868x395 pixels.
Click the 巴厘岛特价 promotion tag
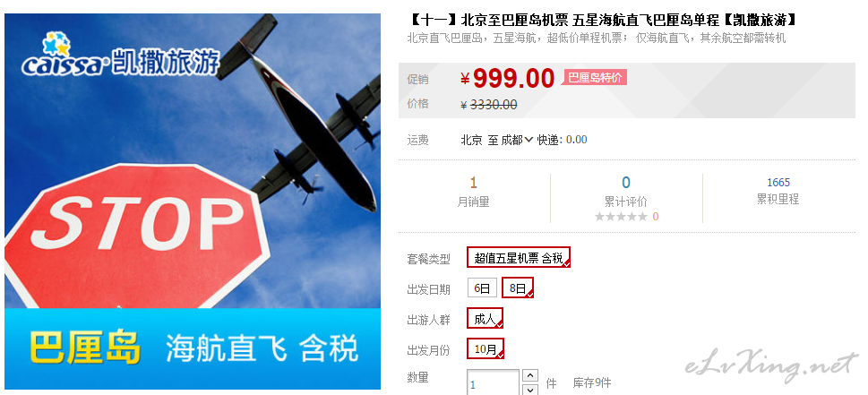(595, 77)
